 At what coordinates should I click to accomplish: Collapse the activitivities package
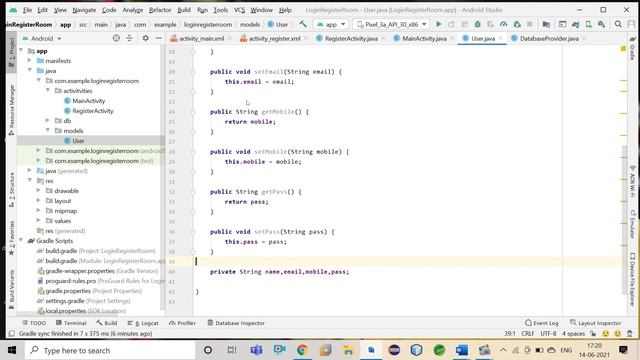tap(47, 90)
